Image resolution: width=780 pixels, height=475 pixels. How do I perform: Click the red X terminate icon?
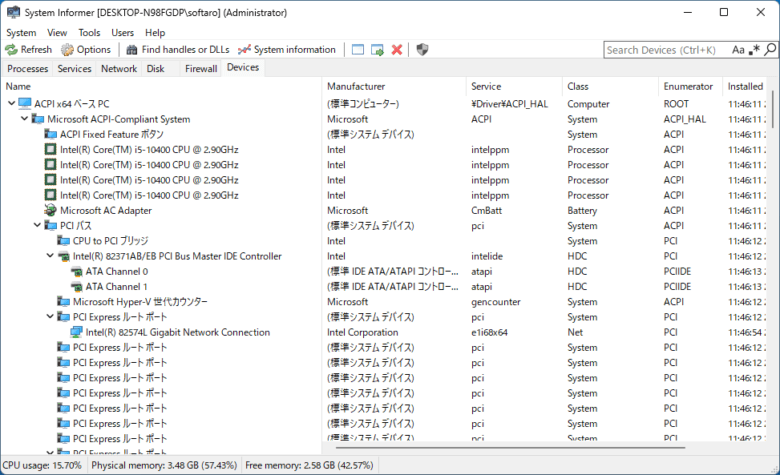[x=397, y=50]
